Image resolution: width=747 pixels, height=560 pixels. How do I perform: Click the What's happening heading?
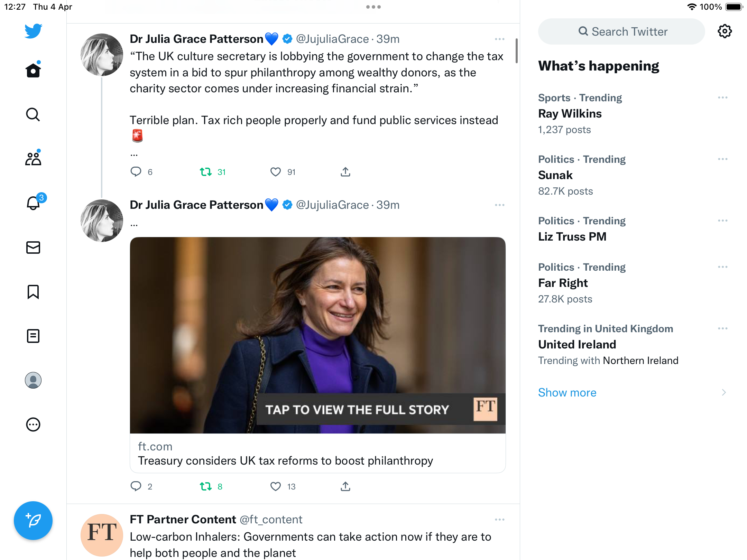click(599, 66)
